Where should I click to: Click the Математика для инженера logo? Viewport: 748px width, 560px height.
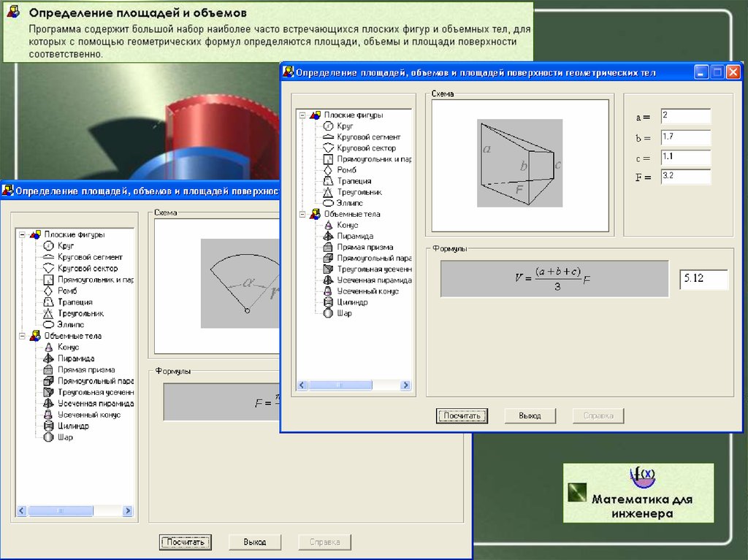pyautogui.click(x=638, y=493)
